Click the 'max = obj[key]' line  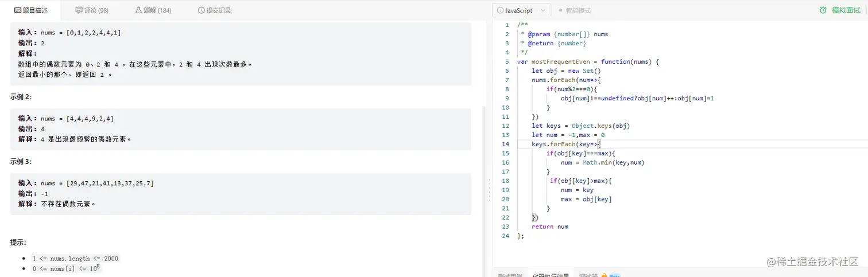pos(586,199)
